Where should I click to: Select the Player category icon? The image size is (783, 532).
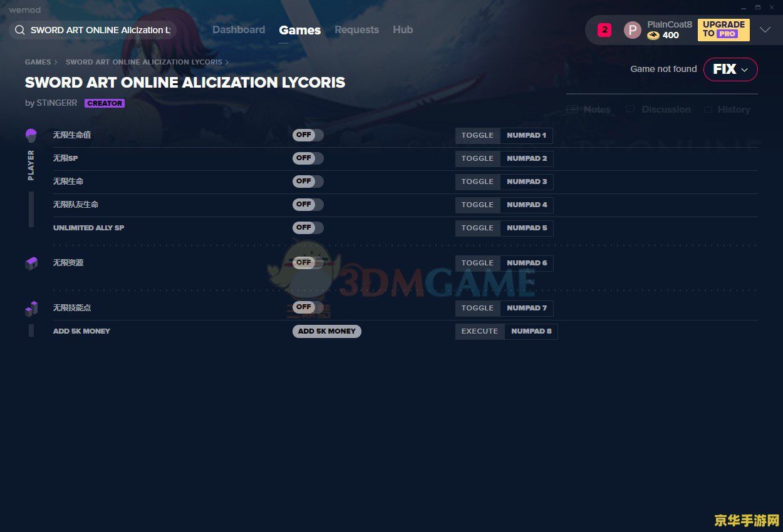click(31, 135)
